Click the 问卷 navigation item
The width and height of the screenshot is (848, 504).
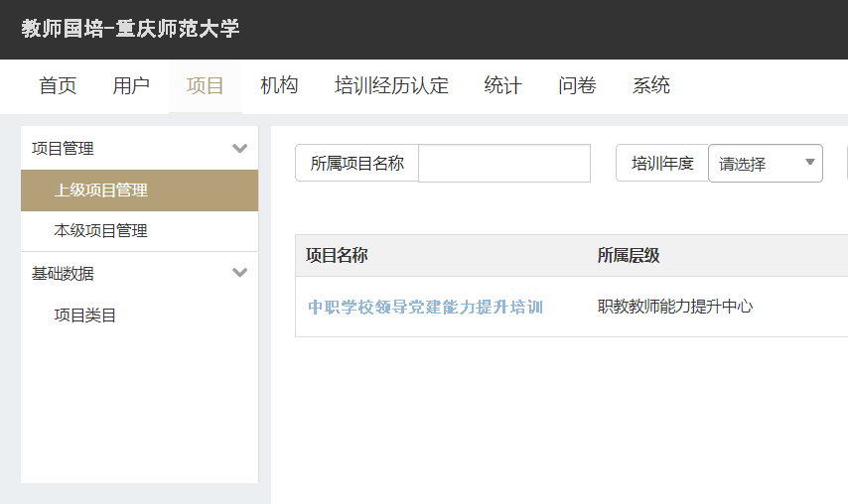(577, 86)
